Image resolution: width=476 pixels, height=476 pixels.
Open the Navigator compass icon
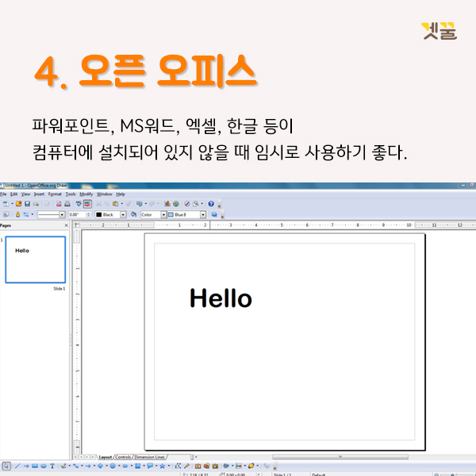click(187, 204)
